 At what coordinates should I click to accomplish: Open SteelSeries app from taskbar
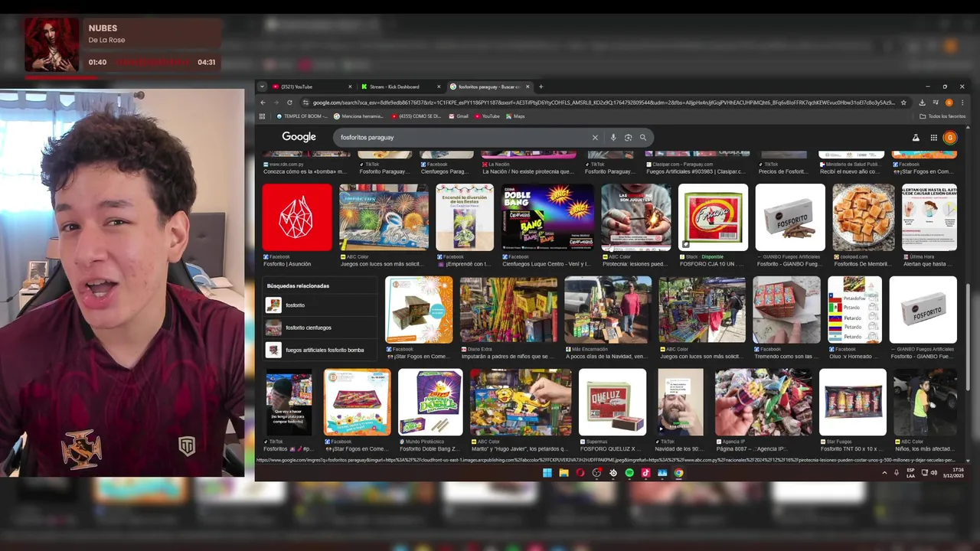pos(613,473)
